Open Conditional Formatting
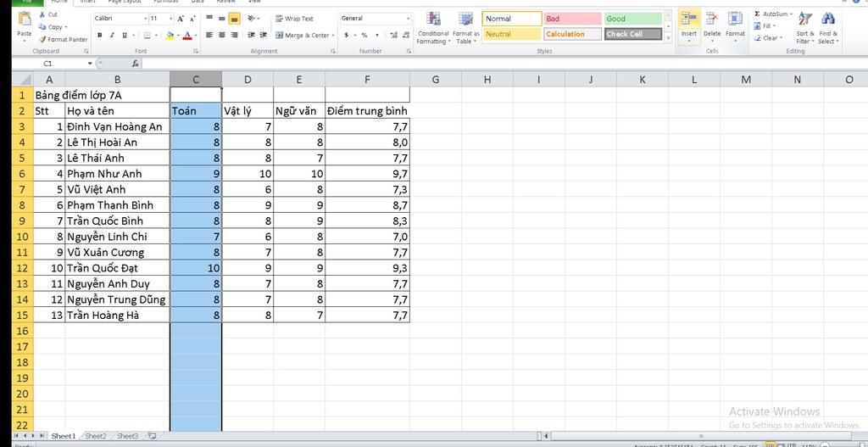Image resolution: width=868 pixels, height=447 pixels. point(433,28)
